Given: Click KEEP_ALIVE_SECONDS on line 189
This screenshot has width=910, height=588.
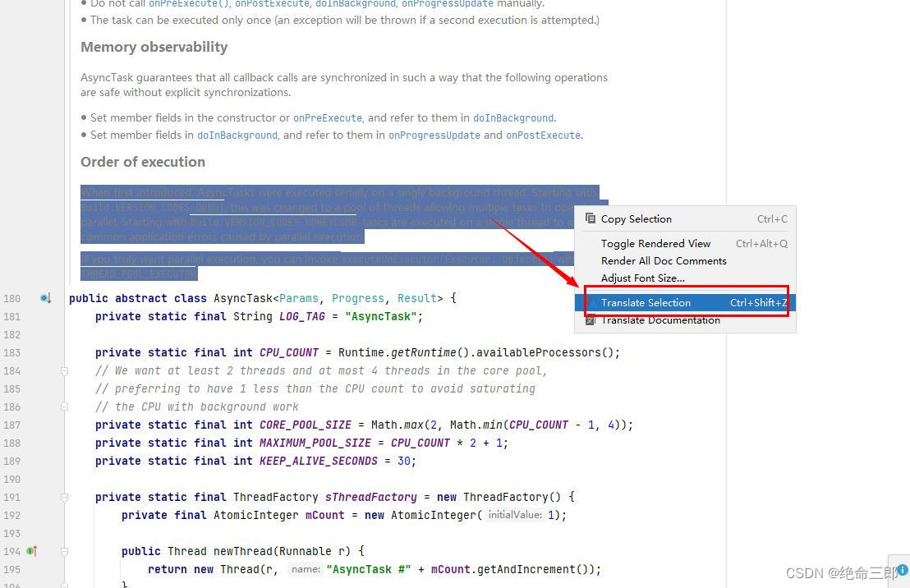Looking at the screenshot, I should click(x=319, y=461).
